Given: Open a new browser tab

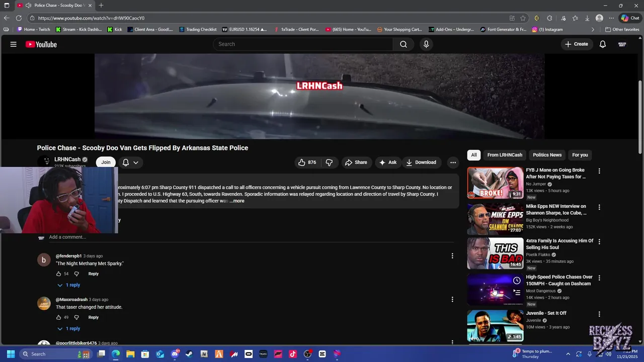Looking at the screenshot, I should click(101, 5).
